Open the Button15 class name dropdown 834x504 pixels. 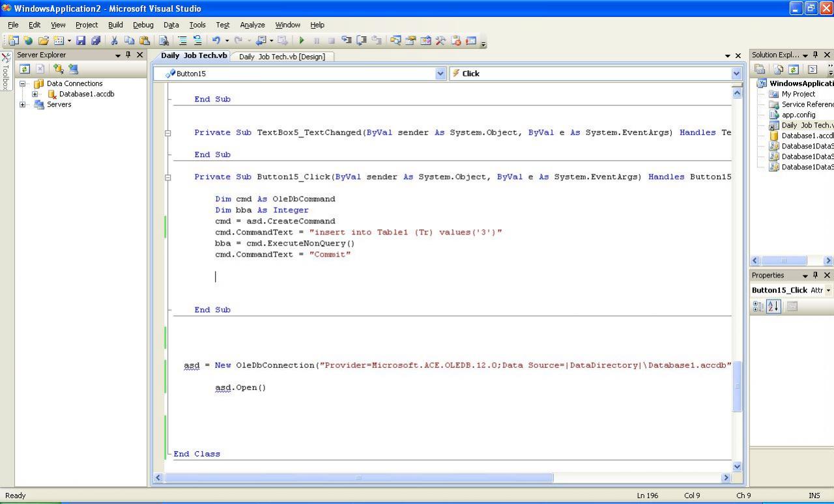pyautogui.click(x=440, y=74)
